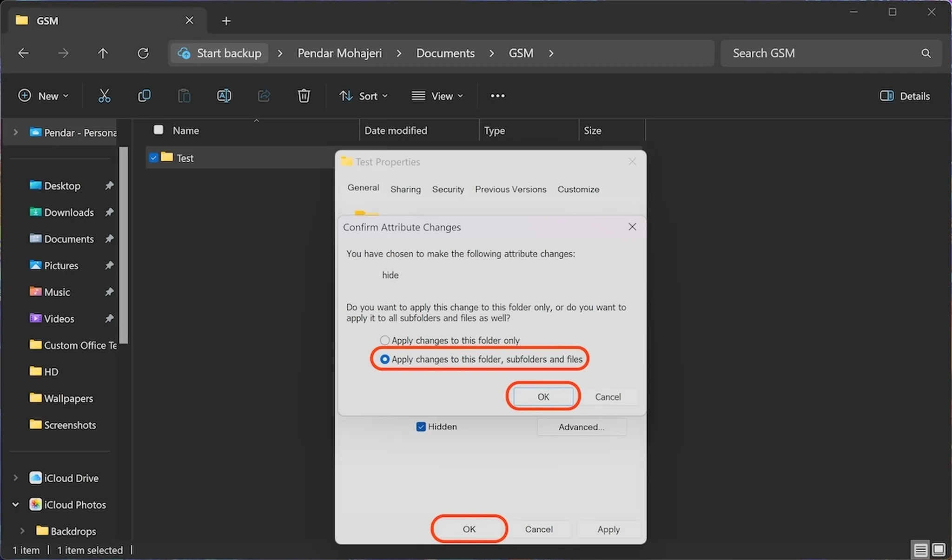Uncheck the Hidden attribute checkbox

coord(421,427)
